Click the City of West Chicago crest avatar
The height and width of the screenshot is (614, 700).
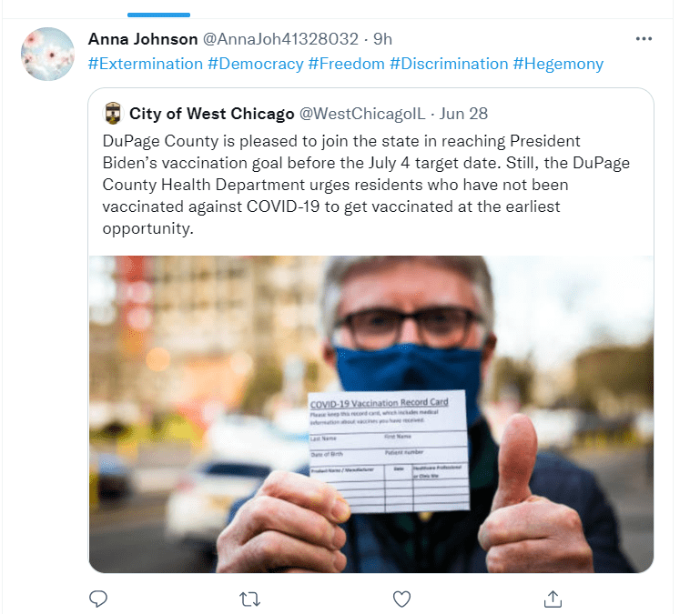pyautogui.click(x=113, y=114)
